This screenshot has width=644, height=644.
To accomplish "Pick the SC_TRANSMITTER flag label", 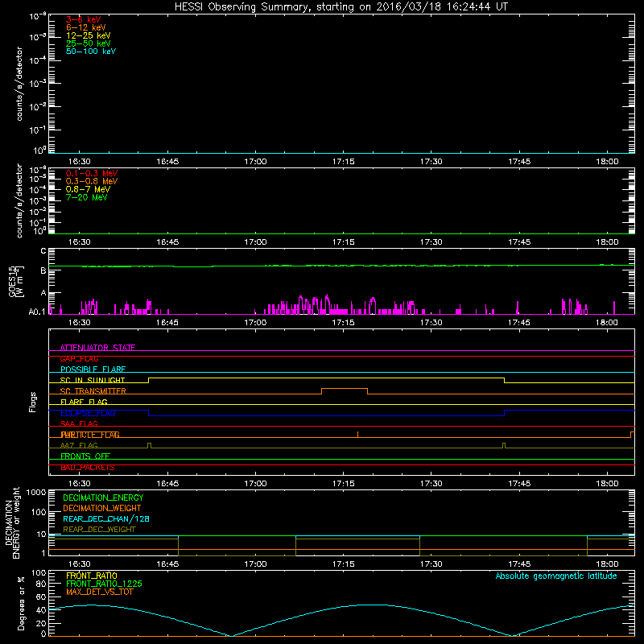I will [93, 391].
